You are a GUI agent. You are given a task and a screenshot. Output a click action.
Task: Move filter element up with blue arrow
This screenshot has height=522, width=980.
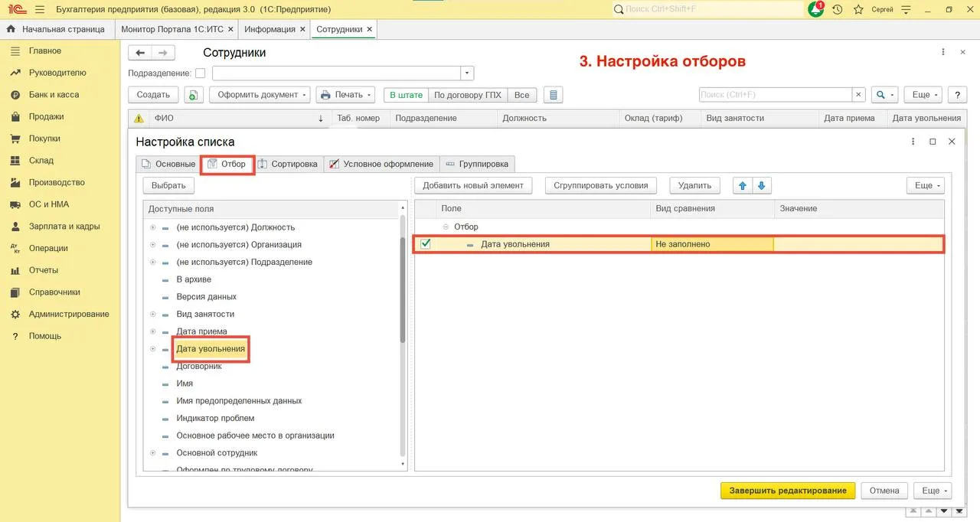742,185
